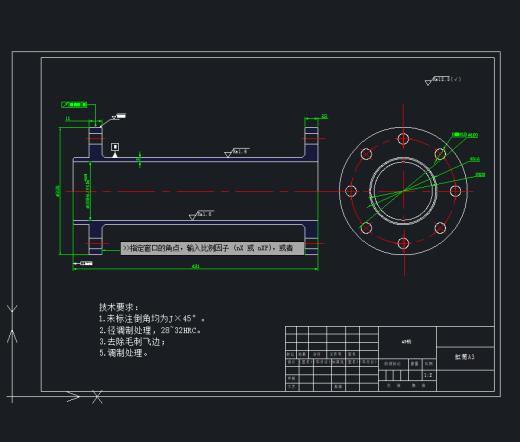Click the UCS origin X marker
This screenshot has width=520, height=442.
click(97, 397)
